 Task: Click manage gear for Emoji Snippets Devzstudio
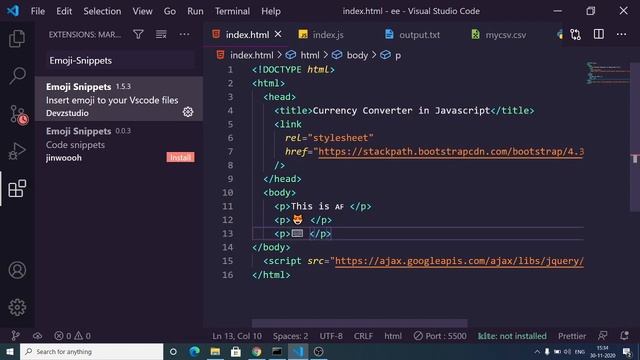(x=188, y=112)
